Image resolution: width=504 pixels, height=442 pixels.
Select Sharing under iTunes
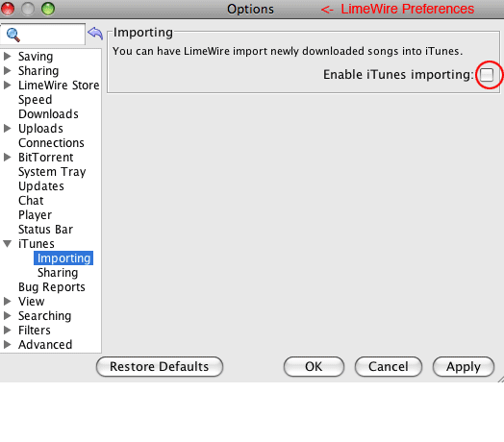tap(58, 273)
